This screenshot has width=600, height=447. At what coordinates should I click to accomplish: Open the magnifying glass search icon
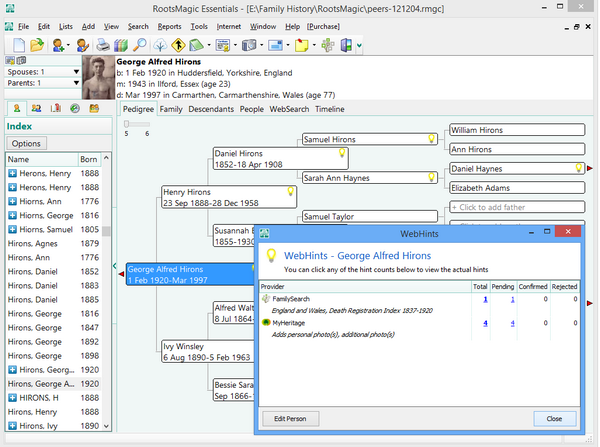pos(141,45)
